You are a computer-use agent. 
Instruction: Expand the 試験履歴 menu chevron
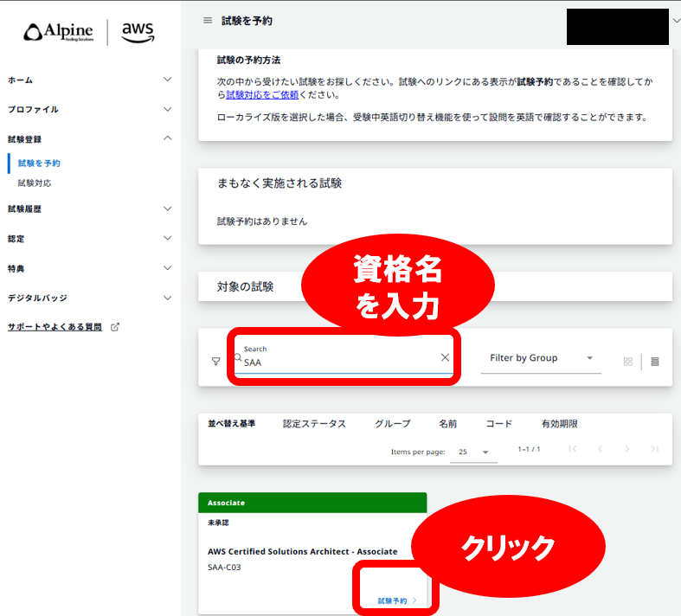point(167,209)
